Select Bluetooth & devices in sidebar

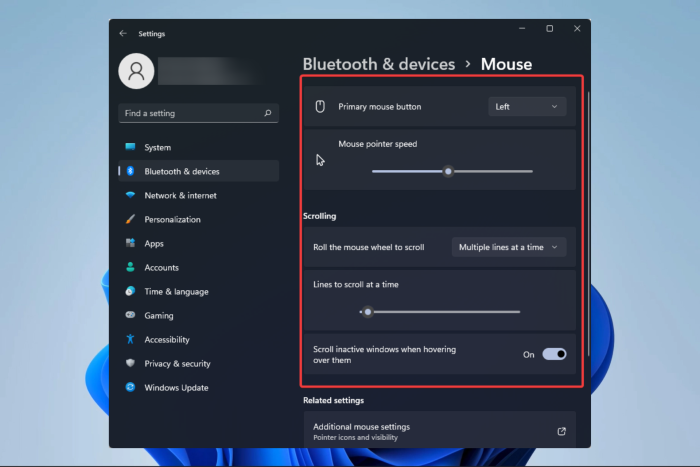(199, 171)
